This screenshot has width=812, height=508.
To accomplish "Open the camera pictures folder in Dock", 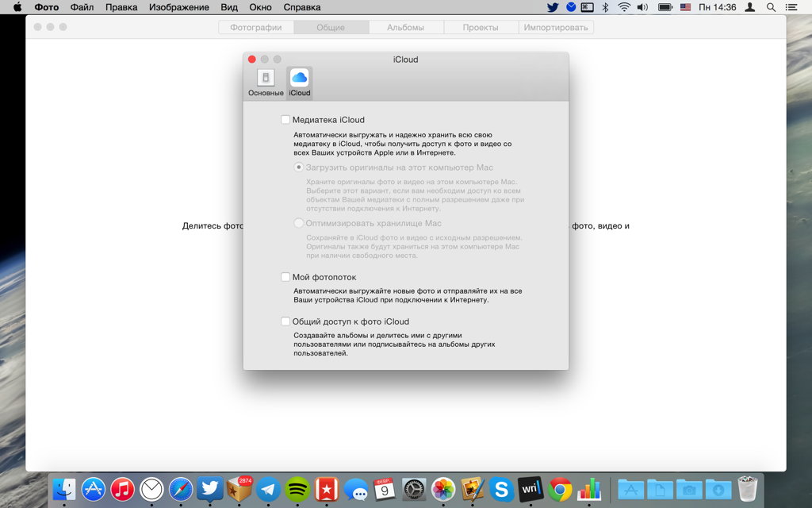I will tap(689, 489).
